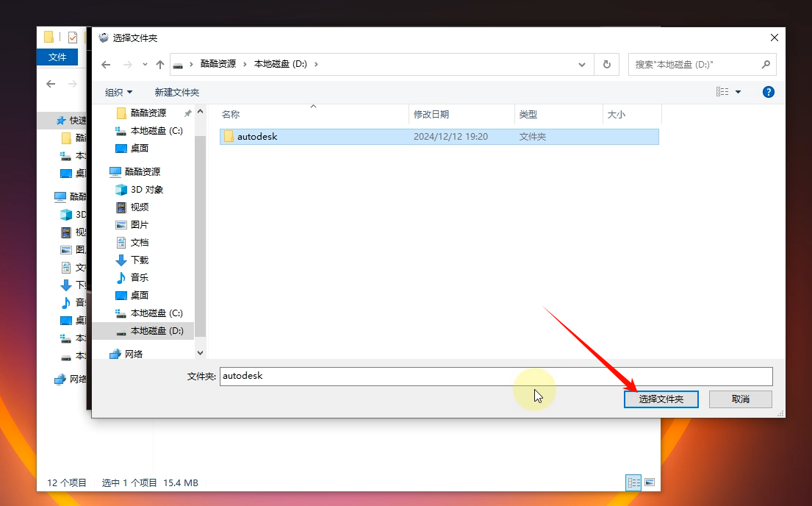This screenshot has width=812, height=506.
Task: Select 音乐 folder in navigation tree
Action: point(139,277)
